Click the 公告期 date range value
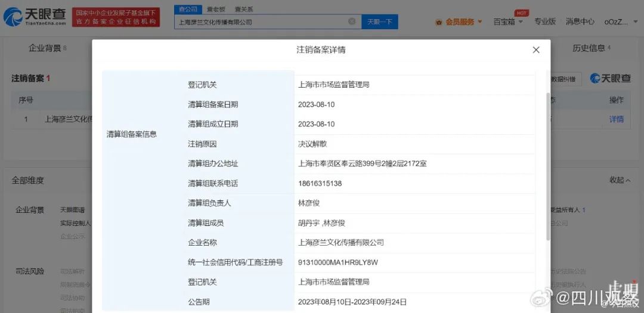The height and width of the screenshot is (313, 644). (352, 302)
